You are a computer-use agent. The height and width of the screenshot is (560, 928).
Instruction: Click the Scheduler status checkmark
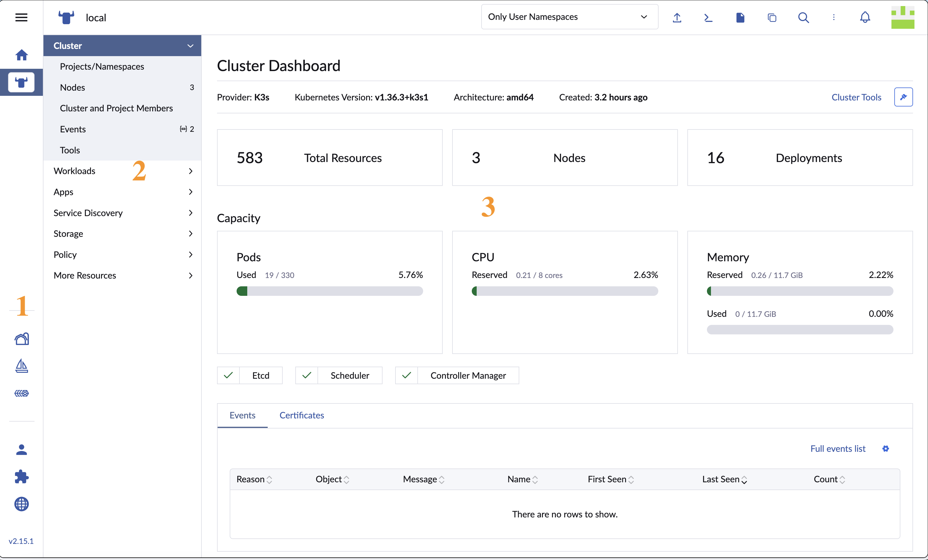tap(307, 376)
